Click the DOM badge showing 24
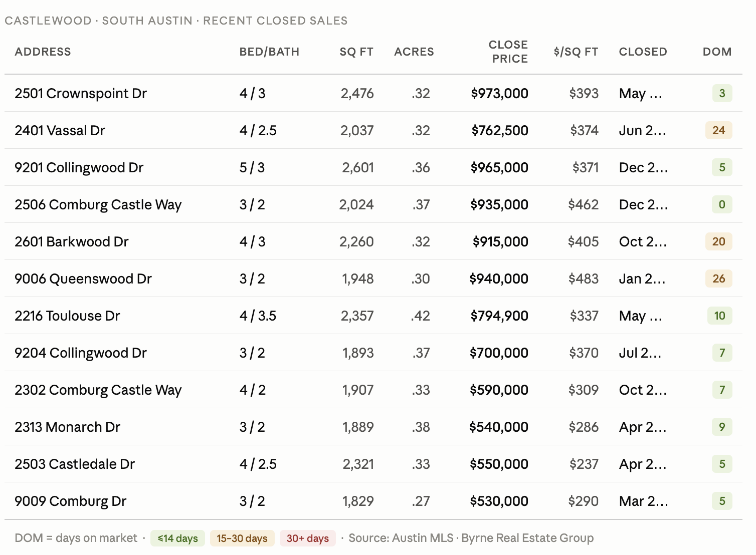Image resolution: width=756 pixels, height=555 pixels. tap(719, 130)
